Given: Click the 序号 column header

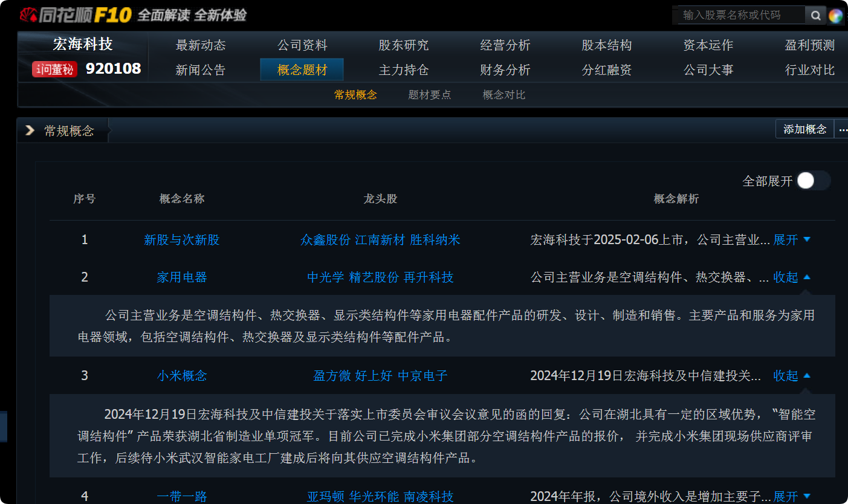Looking at the screenshot, I should click(85, 199).
